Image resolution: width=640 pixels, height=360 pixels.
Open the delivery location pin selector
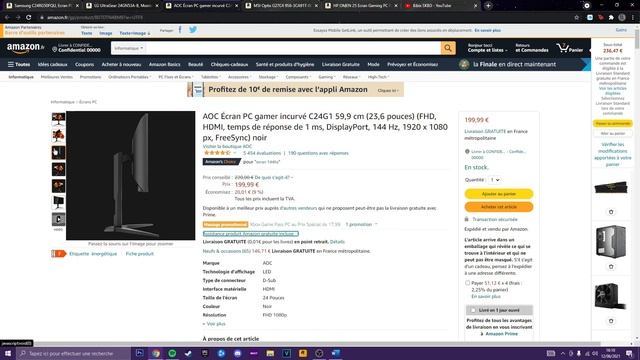(77, 48)
